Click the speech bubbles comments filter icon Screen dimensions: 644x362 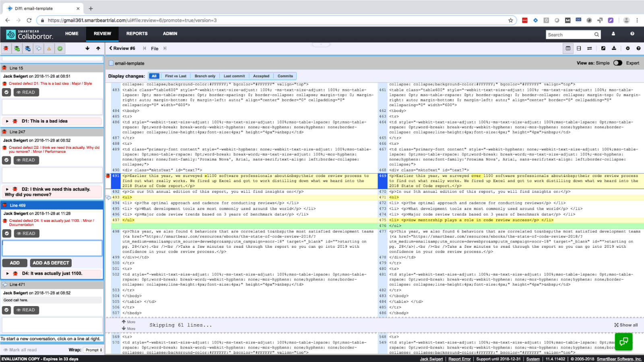38,49
